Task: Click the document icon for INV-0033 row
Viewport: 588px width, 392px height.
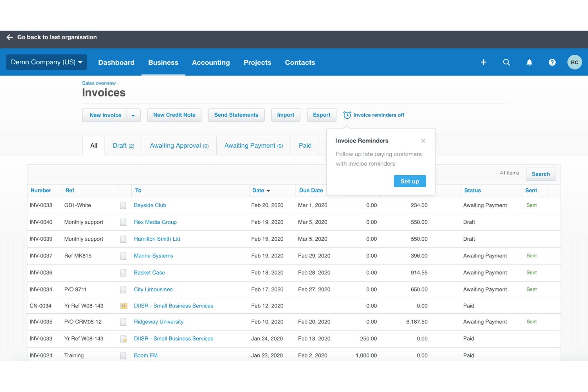Action: (x=124, y=339)
